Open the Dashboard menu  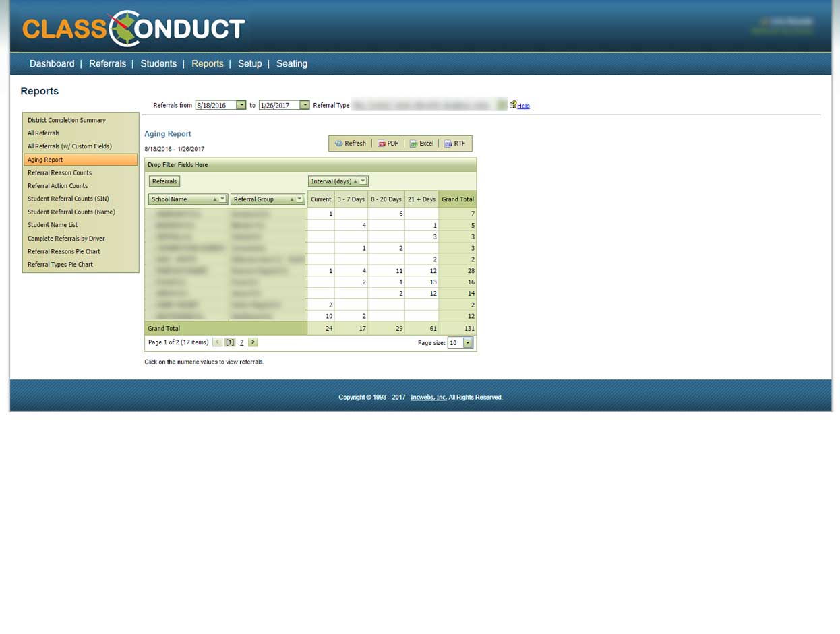(52, 63)
